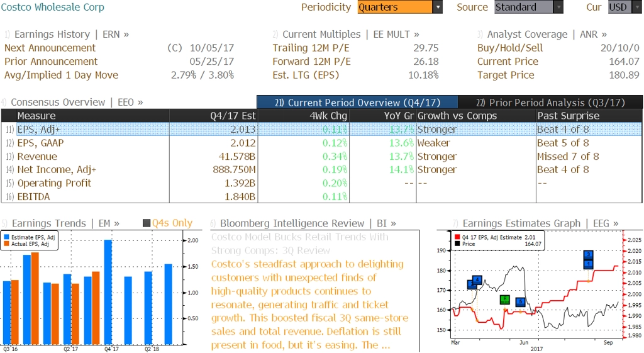The height and width of the screenshot is (353, 644).
Task: Switch to Prior Period Analysis (Q3/17) tab
Action: [x=550, y=103]
